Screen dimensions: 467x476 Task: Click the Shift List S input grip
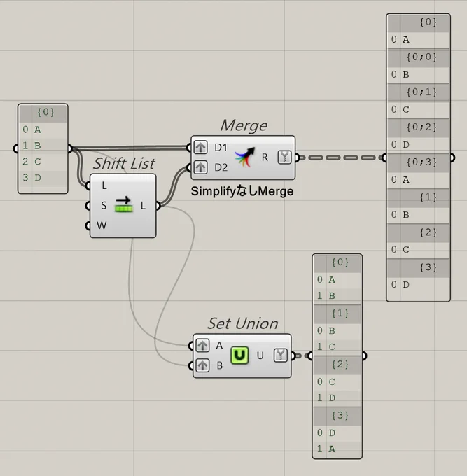(88, 206)
